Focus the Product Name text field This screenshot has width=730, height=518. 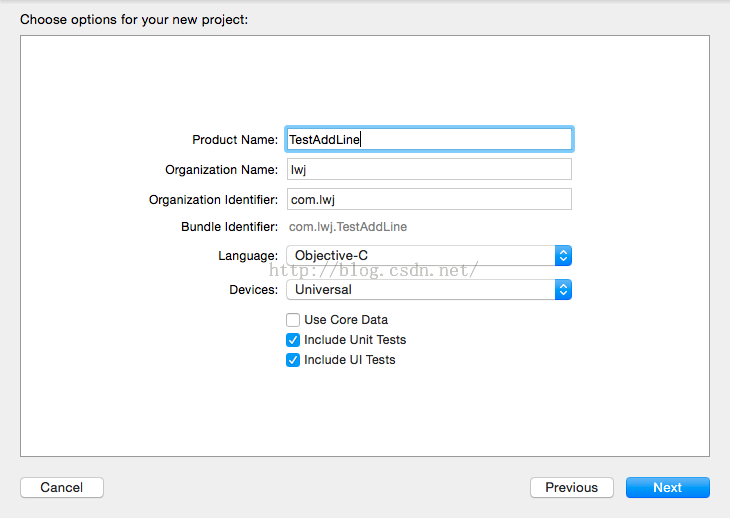click(x=429, y=140)
